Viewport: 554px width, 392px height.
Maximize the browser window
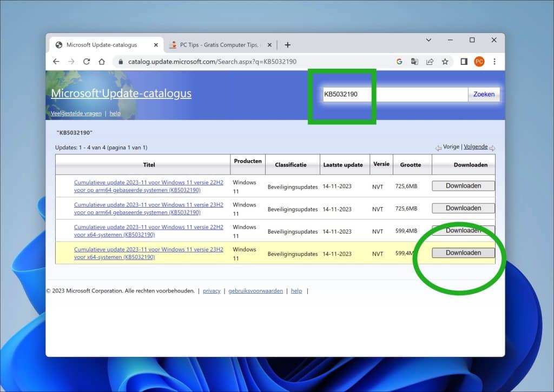(472, 40)
